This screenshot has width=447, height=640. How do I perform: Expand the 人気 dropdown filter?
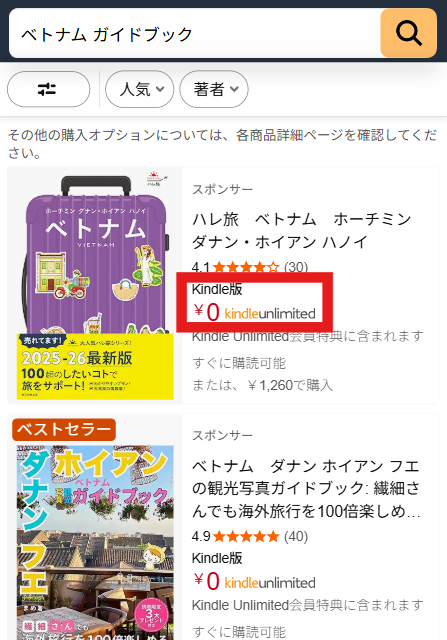(140, 89)
